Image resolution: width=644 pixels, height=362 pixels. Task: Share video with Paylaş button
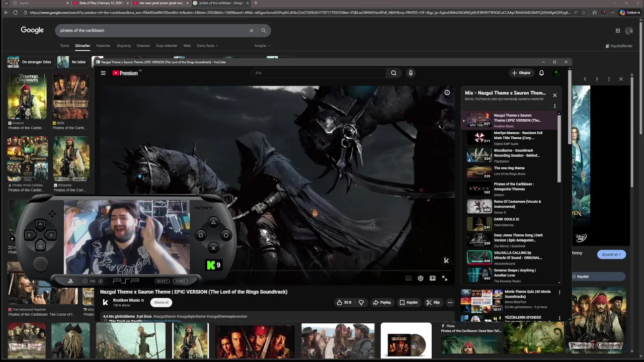click(x=382, y=302)
